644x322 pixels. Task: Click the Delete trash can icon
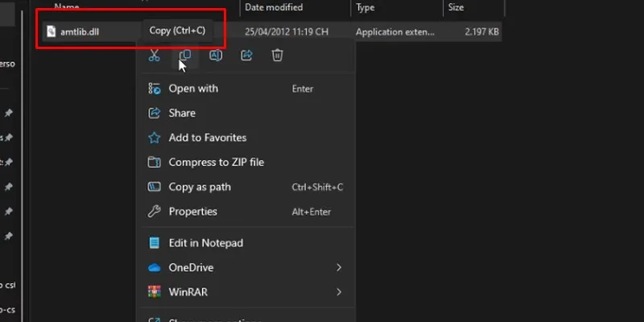pyautogui.click(x=277, y=56)
